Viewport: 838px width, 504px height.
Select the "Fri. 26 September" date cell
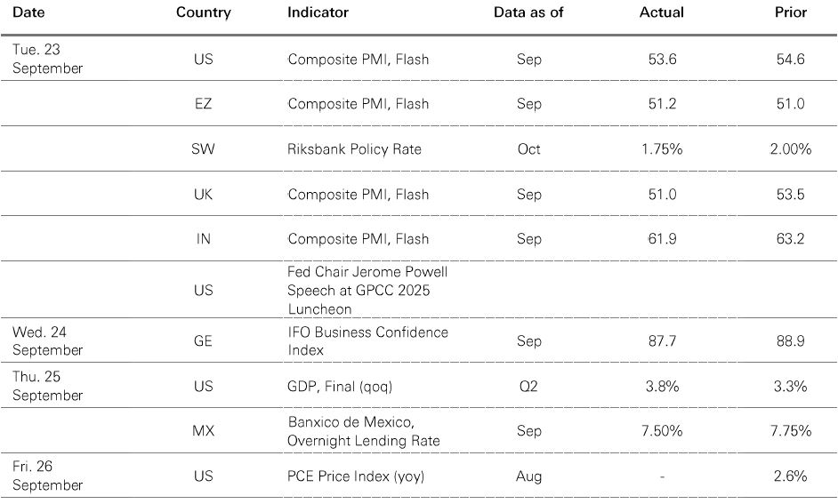[47, 476]
